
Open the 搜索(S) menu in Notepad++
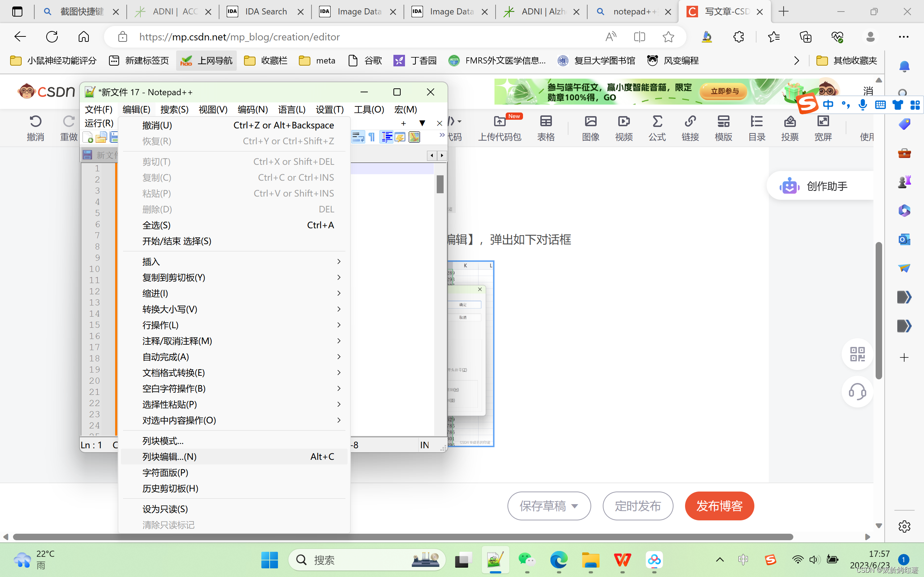(174, 110)
